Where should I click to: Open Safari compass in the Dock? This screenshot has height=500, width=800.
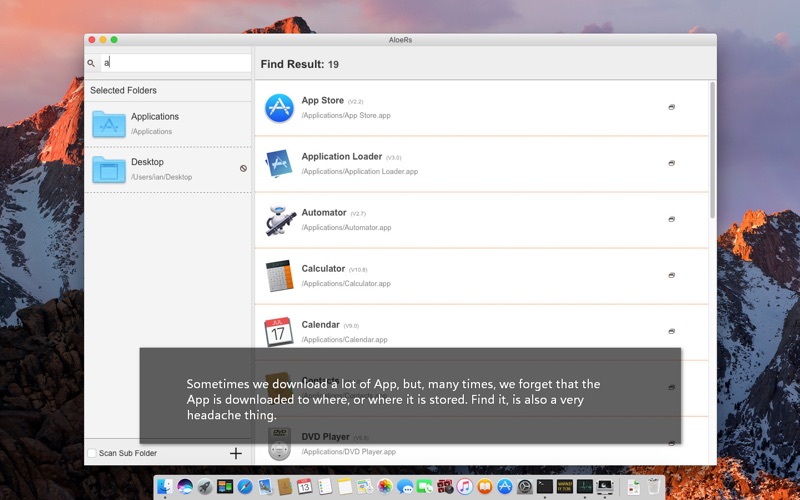(245, 486)
